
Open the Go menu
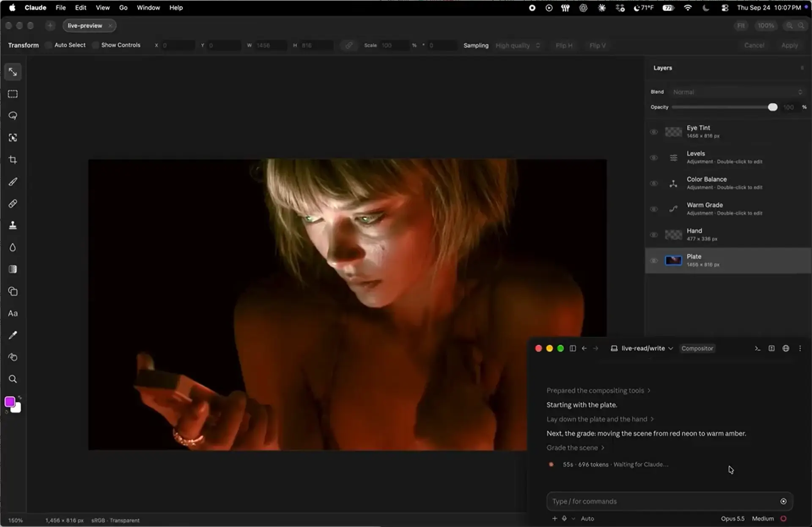click(x=123, y=8)
